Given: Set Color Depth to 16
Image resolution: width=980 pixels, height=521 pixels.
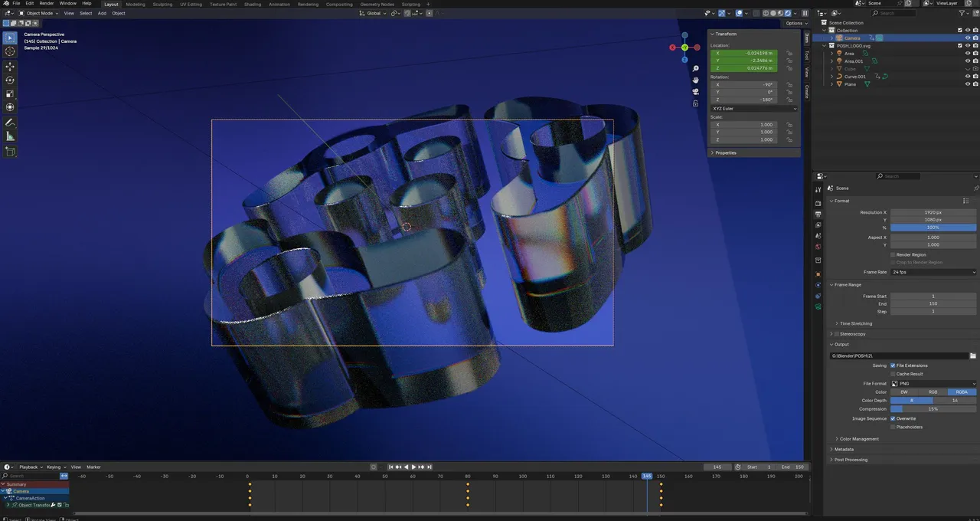Looking at the screenshot, I should 955,400.
